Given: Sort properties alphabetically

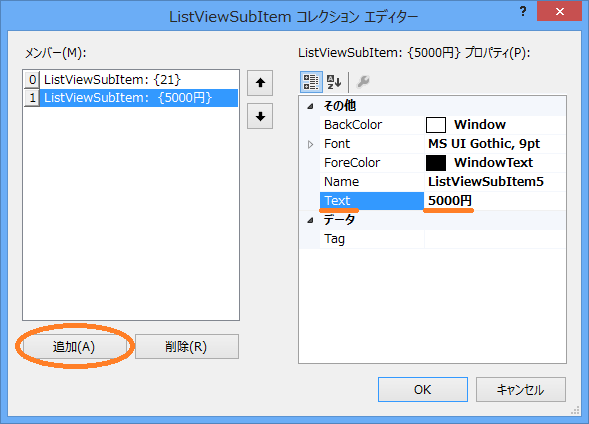Looking at the screenshot, I should pyautogui.click(x=334, y=81).
